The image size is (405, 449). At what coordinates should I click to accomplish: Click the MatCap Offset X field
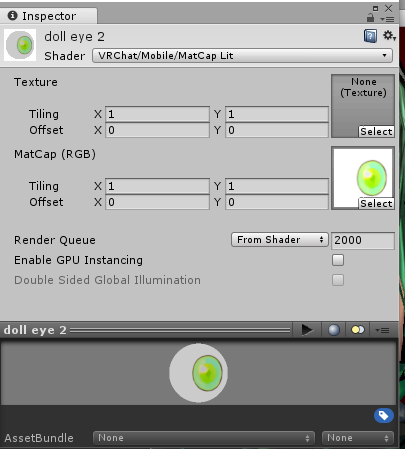click(x=157, y=202)
